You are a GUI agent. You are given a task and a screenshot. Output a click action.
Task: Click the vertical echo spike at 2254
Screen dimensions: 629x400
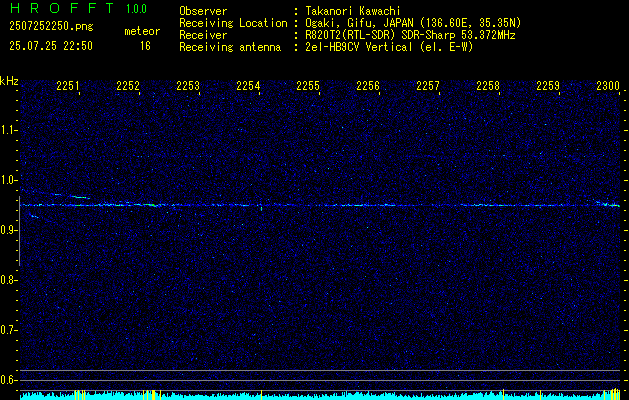pyautogui.click(x=262, y=208)
